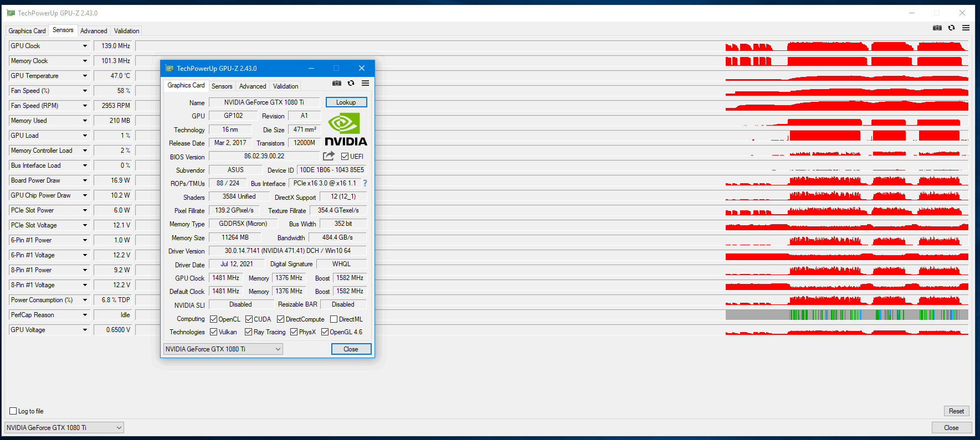980x440 pixels.
Task: Click the 6.8 % TDP power value
Action: [114, 300]
